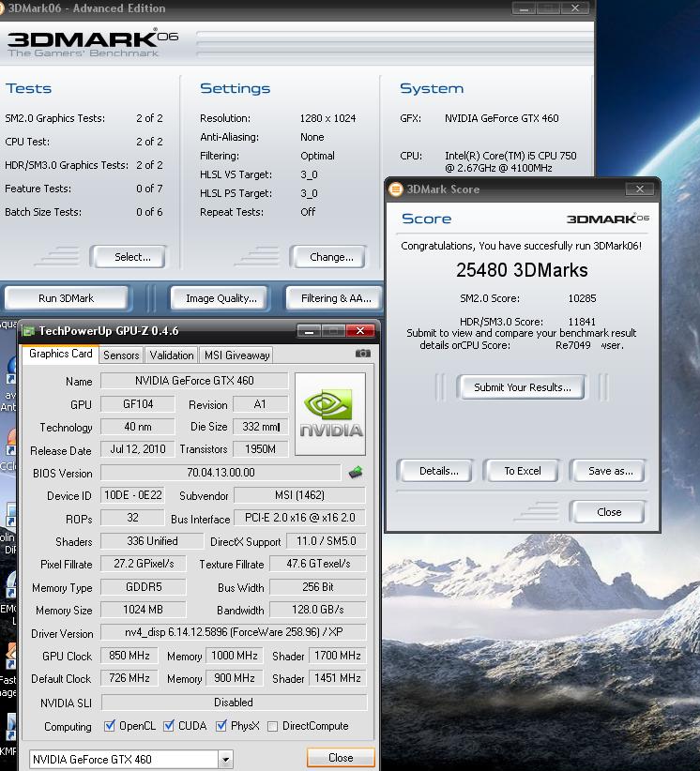
Task: Open score Details... button
Action: pos(435,471)
